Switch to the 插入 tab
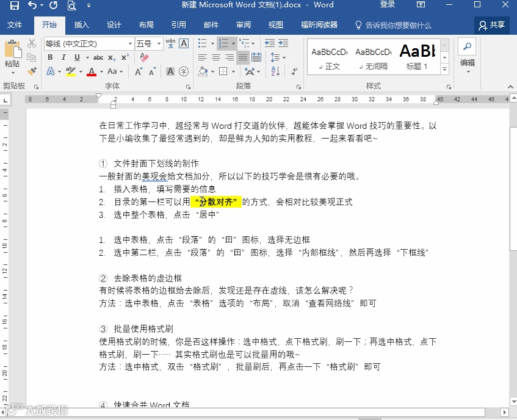This screenshot has width=517, height=420. click(81, 25)
